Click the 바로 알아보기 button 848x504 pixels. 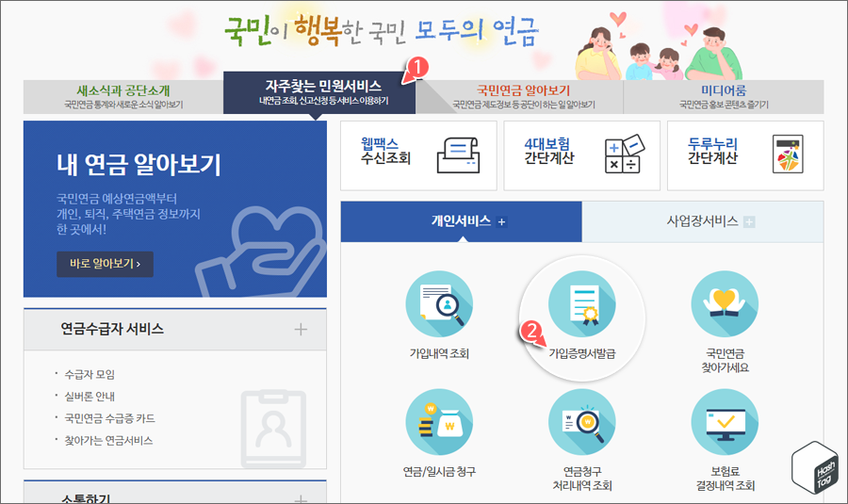pyautogui.click(x=105, y=264)
